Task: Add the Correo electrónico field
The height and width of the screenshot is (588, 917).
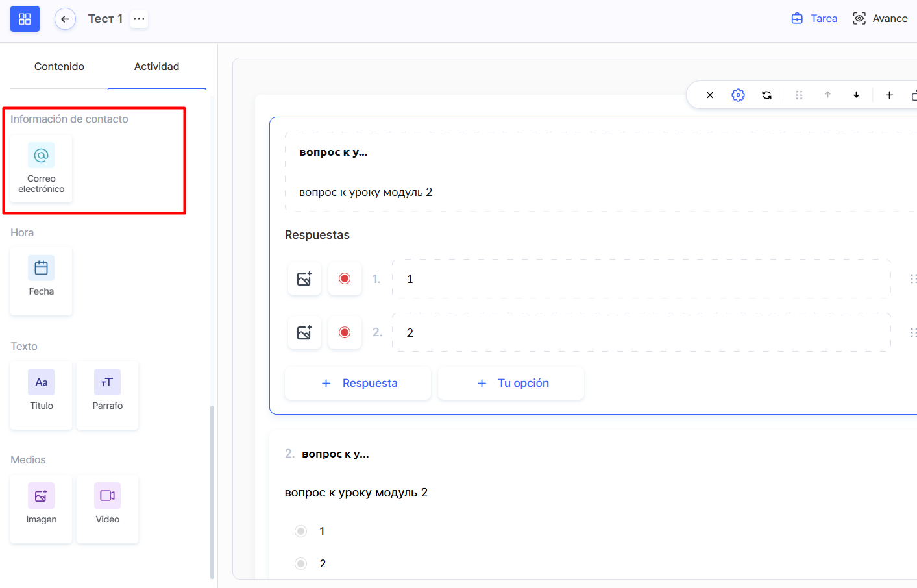Action: 41,169
